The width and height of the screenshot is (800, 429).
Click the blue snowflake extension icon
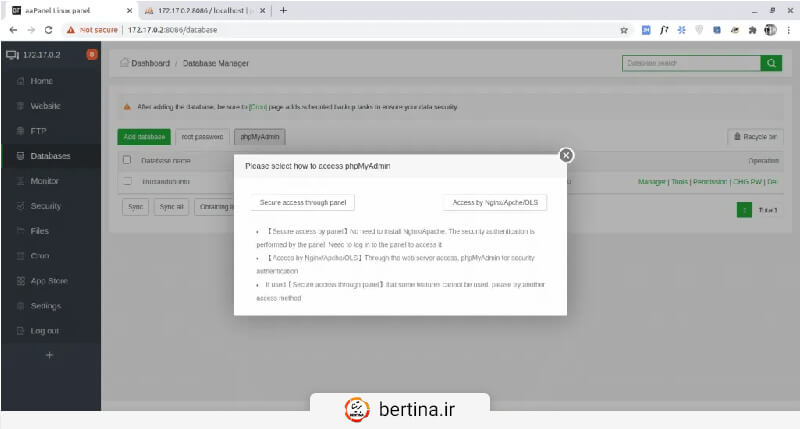tap(681, 30)
